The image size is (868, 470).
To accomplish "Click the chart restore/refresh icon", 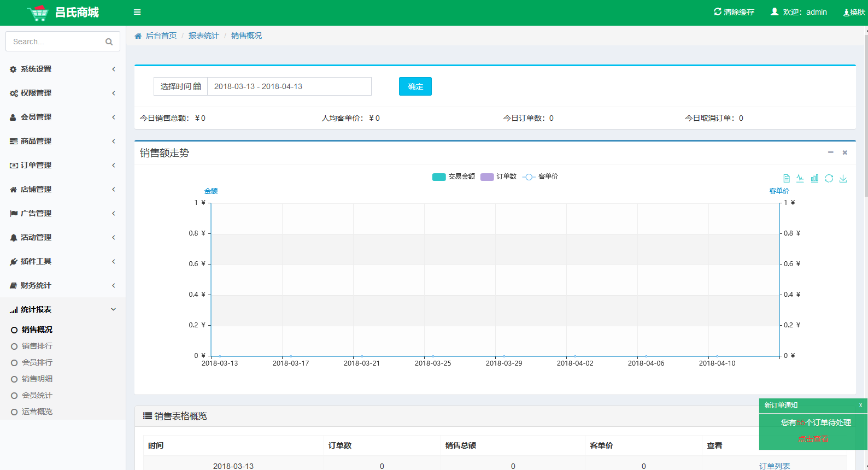I will 829,179.
